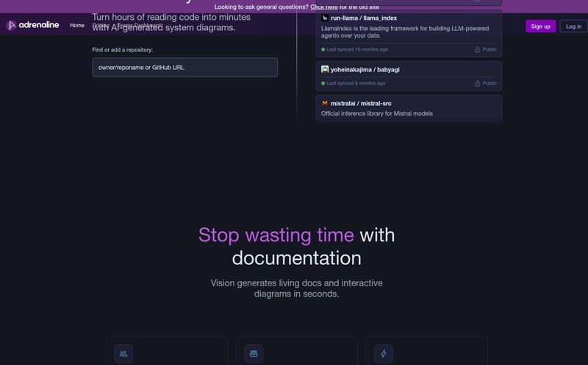Click Public label on babyagi card
588x365 pixels.
[490, 83]
